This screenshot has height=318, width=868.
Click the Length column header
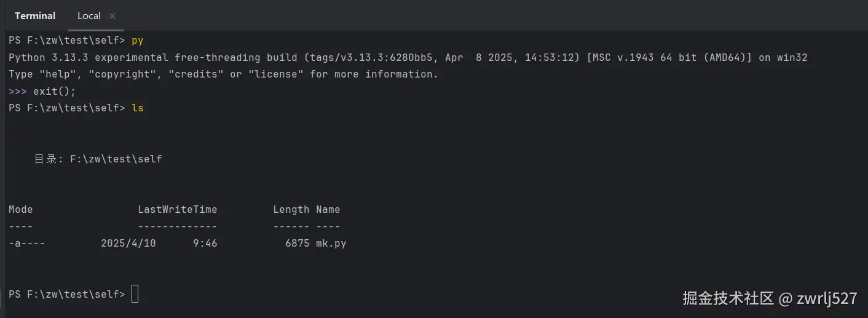[291, 209]
